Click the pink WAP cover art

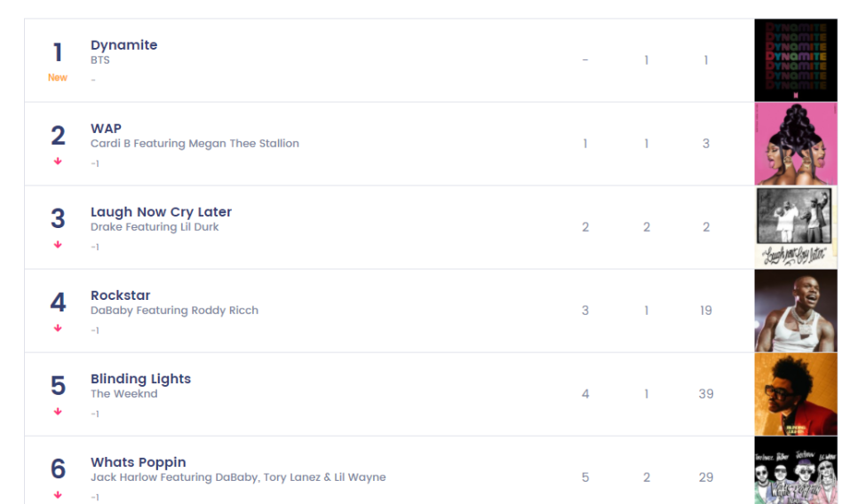point(796,144)
